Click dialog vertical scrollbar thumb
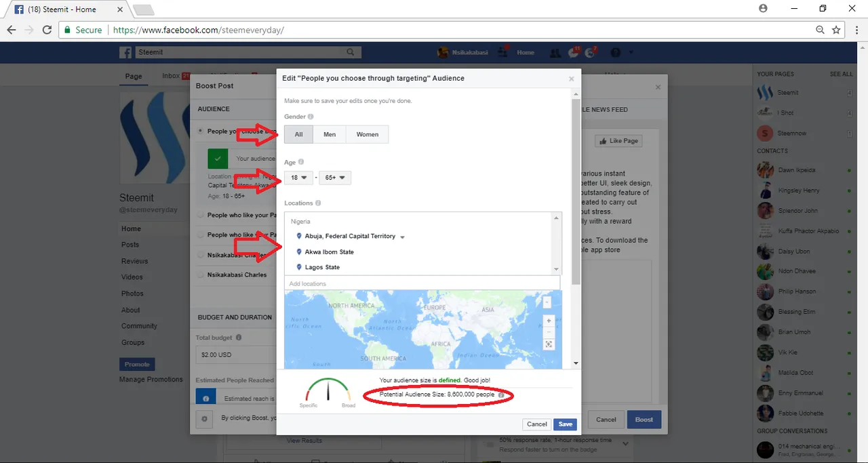Viewport: 868px width, 463px height. [576, 193]
